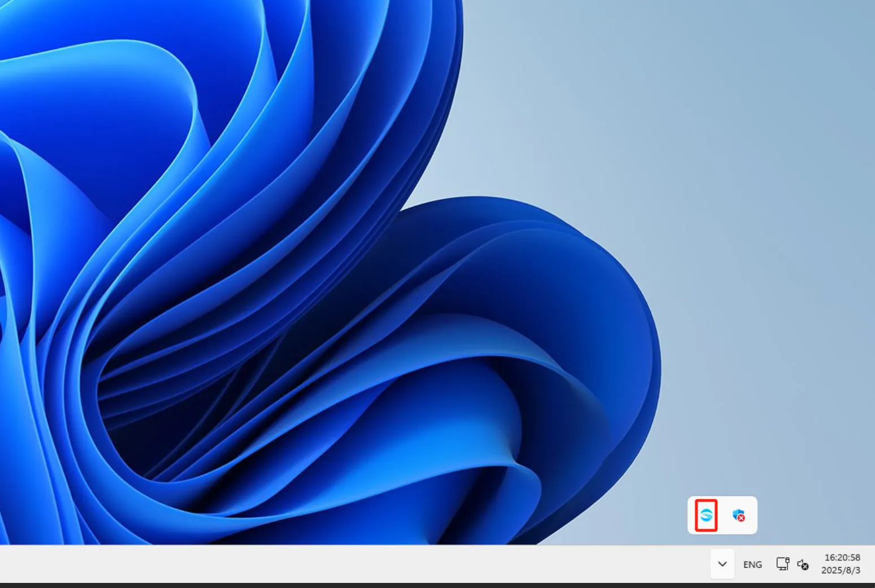This screenshot has width=875, height=588.
Task: Click the blue swirl tray icon
Action: coord(706,515)
